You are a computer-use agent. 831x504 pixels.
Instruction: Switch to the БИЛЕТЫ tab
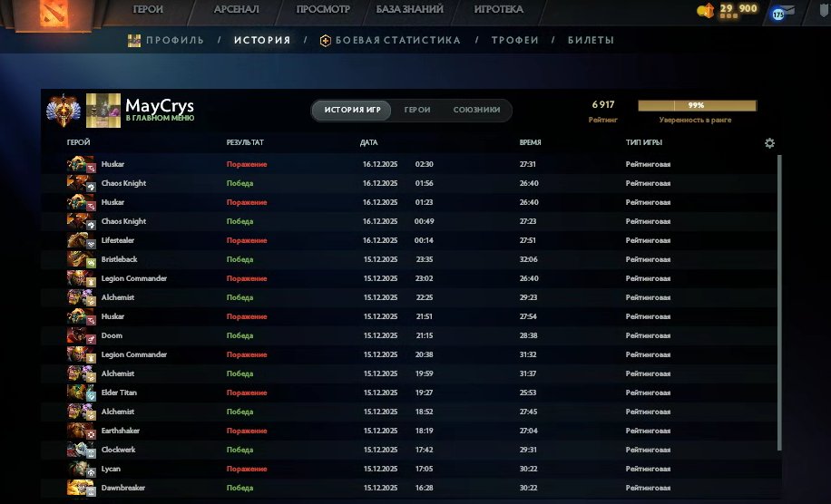[591, 40]
